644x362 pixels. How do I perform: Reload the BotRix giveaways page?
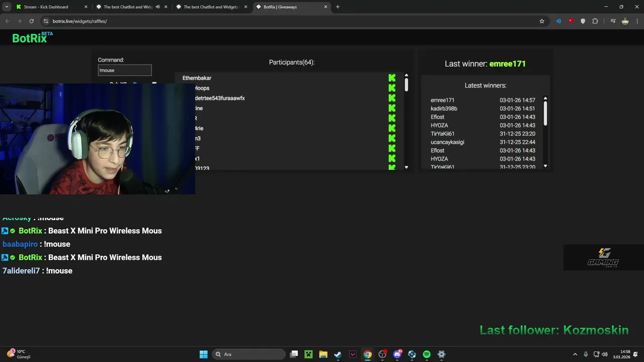tap(31, 21)
